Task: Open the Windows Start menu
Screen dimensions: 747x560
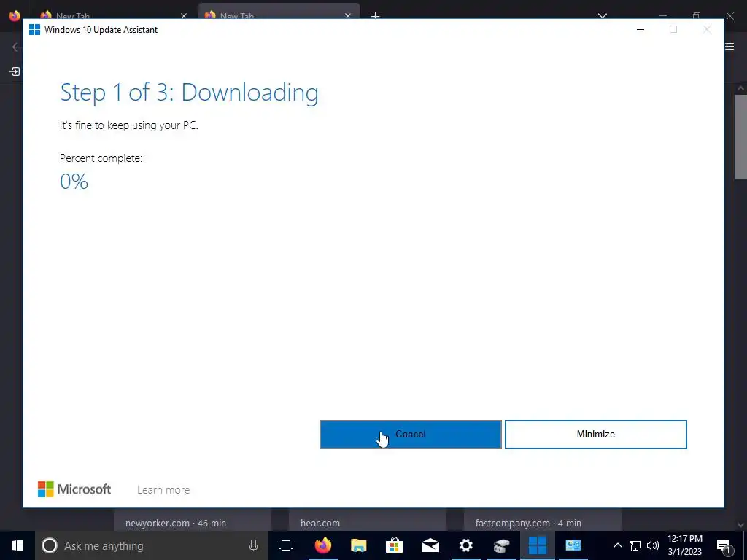Action: (18, 545)
